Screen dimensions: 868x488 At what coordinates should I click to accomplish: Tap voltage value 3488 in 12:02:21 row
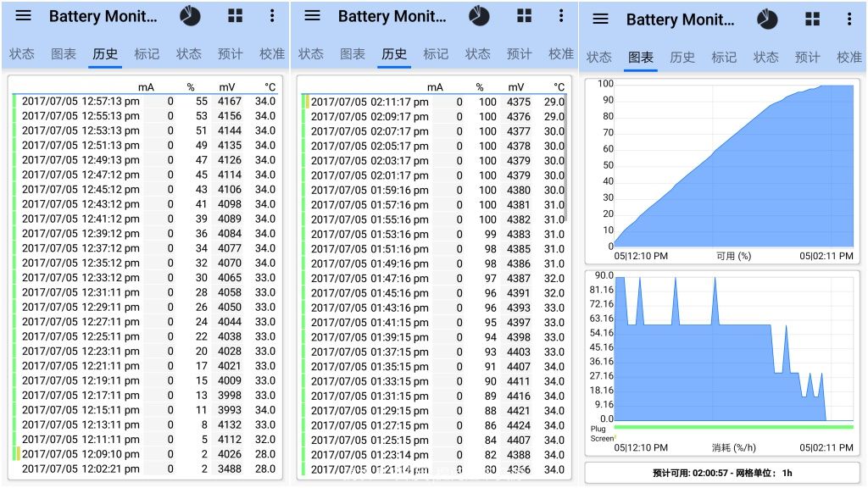pyautogui.click(x=230, y=469)
